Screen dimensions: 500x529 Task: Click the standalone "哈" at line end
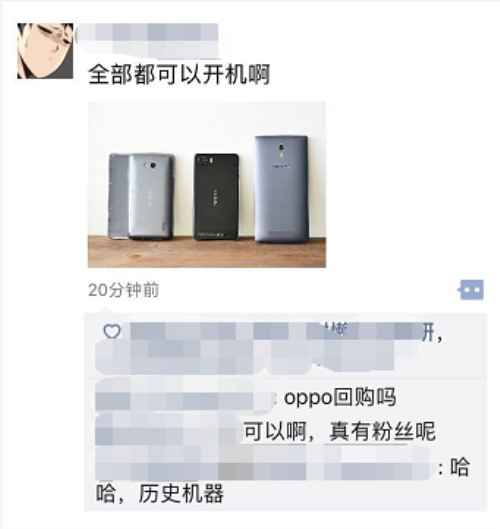coord(460,467)
